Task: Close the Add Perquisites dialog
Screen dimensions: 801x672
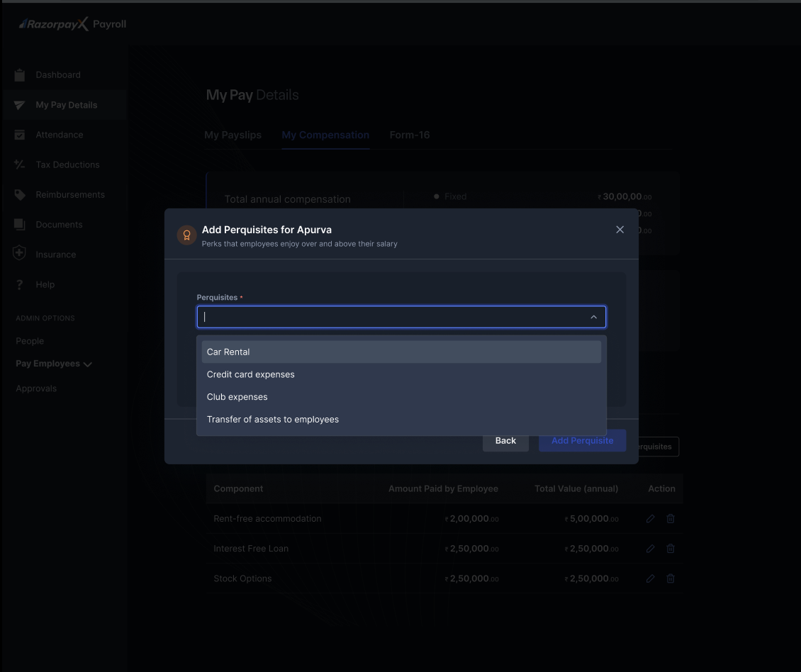Action: 620,230
